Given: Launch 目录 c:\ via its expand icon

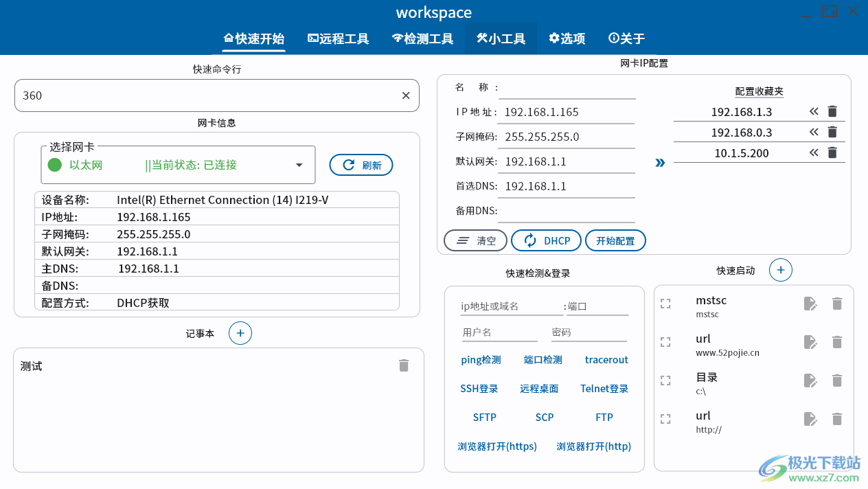Looking at the screenshot, I should coord(665,380).
